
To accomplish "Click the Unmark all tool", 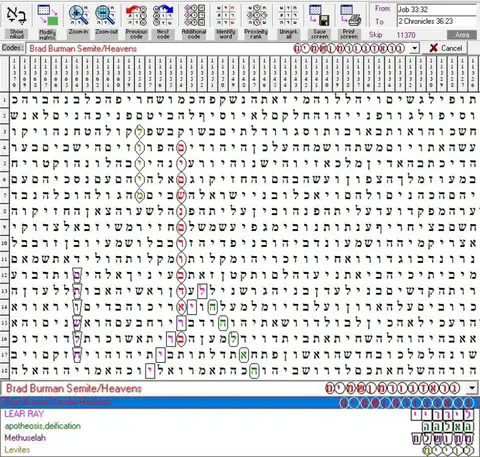I will [x=288, y=22].
